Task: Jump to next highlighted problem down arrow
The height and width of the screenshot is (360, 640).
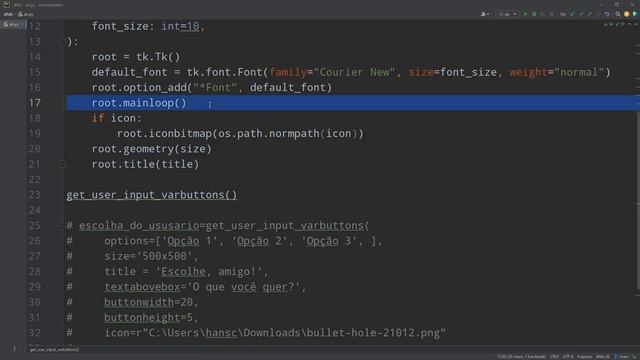Action: tap(636, 24)
